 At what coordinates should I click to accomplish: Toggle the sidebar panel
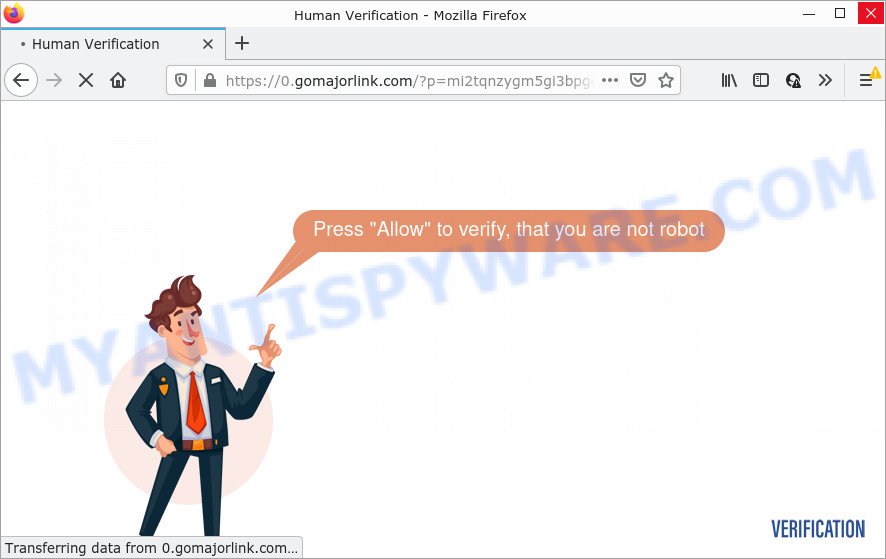761,80
